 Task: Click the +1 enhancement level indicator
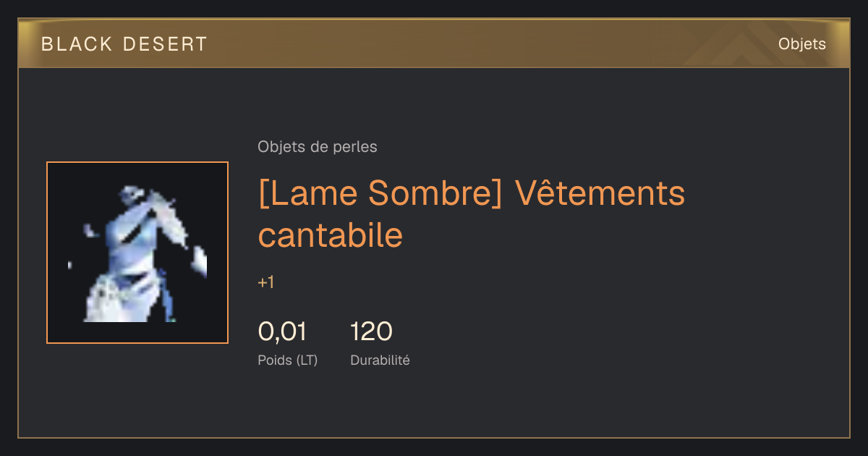266,282
